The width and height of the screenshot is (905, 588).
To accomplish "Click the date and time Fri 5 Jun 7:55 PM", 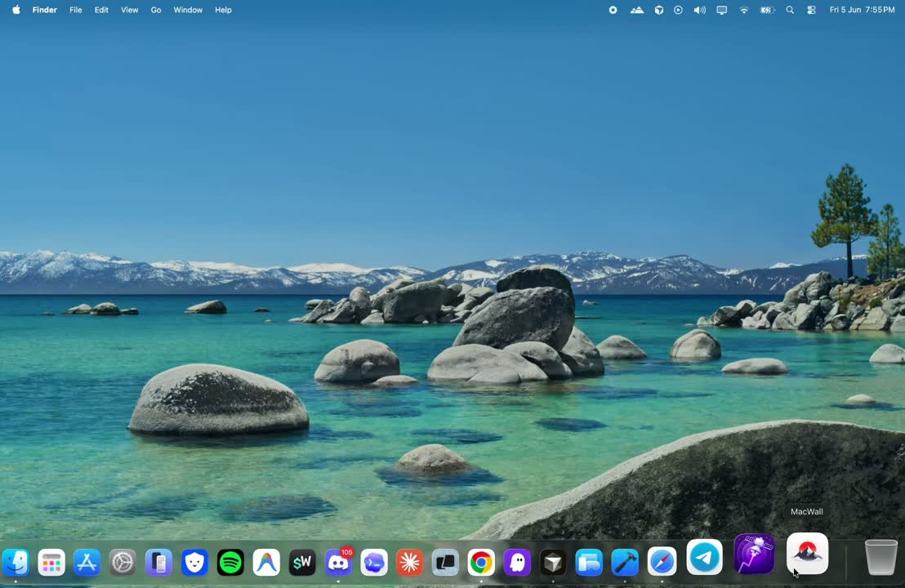I will 862,10.
